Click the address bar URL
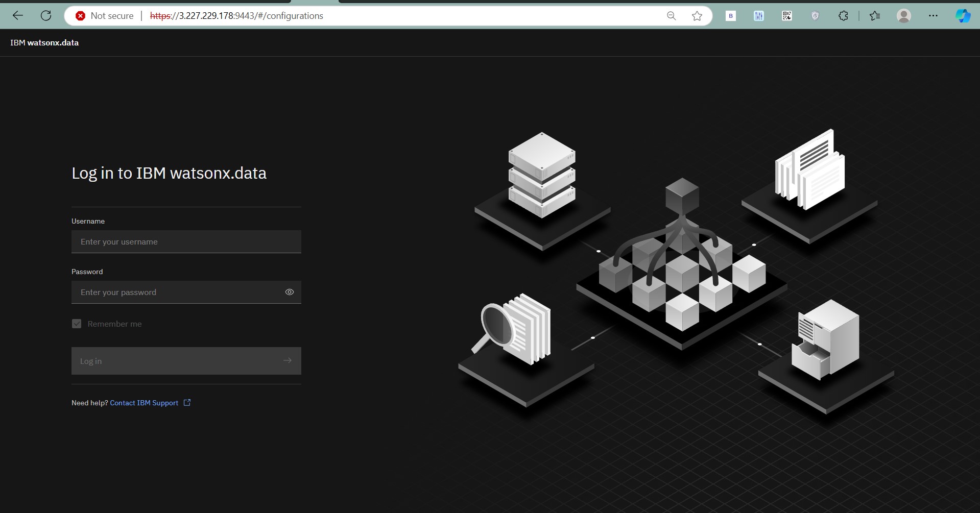Screen dimensions: 980x513 point(236,16)
